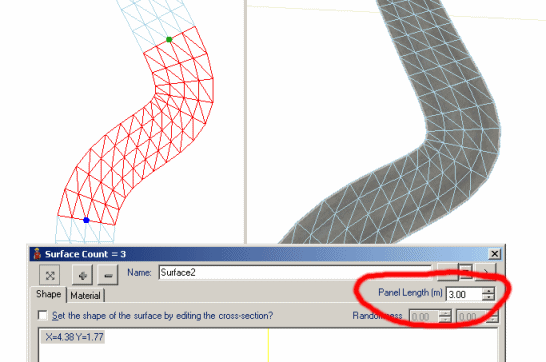Close the Surface Count dialog
Image resolution: width=546 pixels, height=362 pixels.
click(494, 254)
